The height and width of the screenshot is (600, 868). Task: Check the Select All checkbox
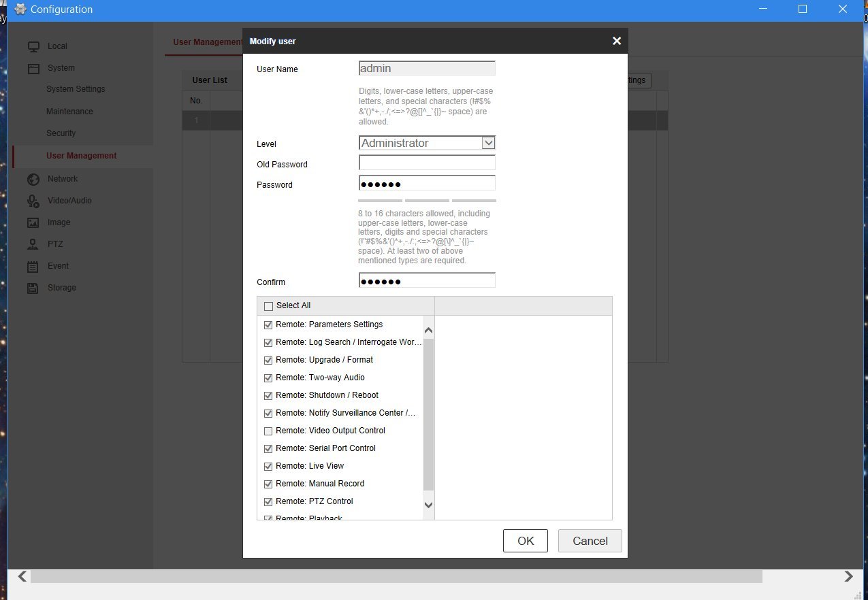click(x=268, y=306)
